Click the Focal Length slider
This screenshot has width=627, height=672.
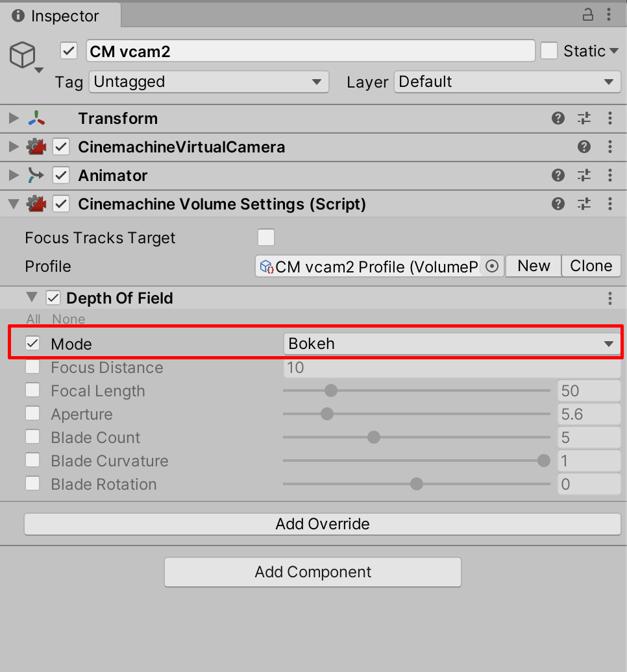(x=417, y=391)
